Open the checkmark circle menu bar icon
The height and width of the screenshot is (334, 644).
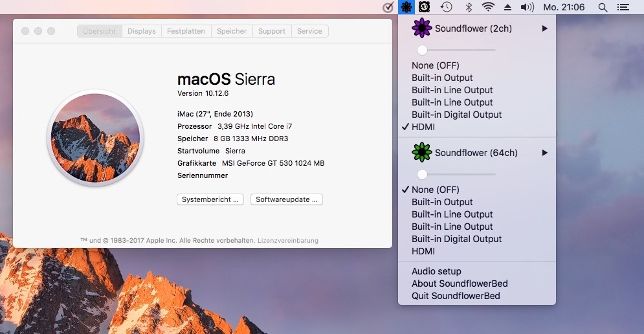[388, 7]
